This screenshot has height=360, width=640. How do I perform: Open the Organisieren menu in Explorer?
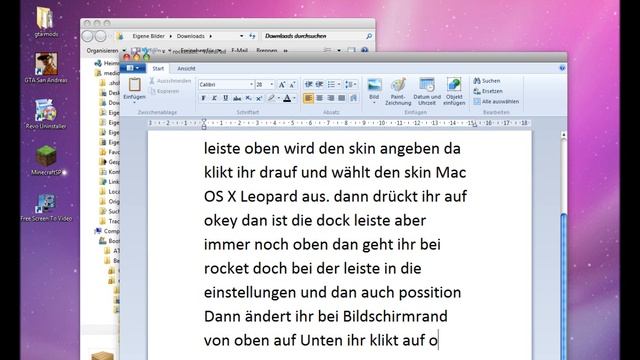(105, 51)
